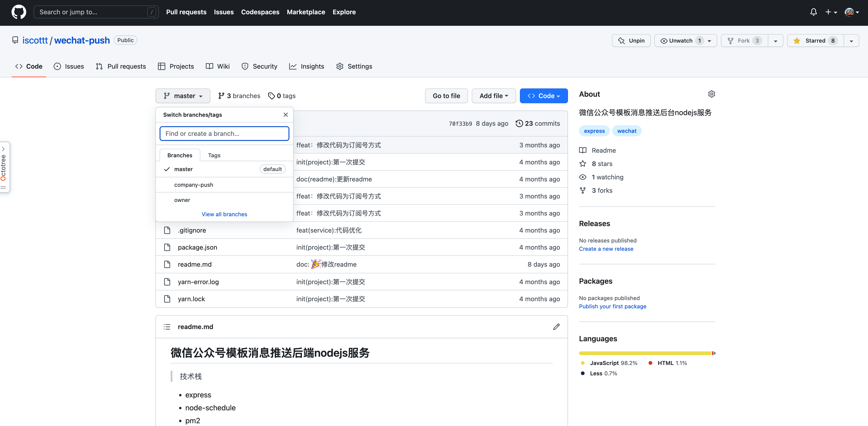Open the Wiki tab
The height and width of the screenshot is (426, 868).
218,66
